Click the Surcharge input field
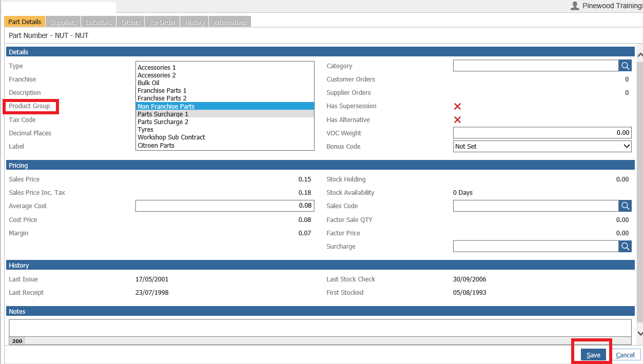 [536, 246]
